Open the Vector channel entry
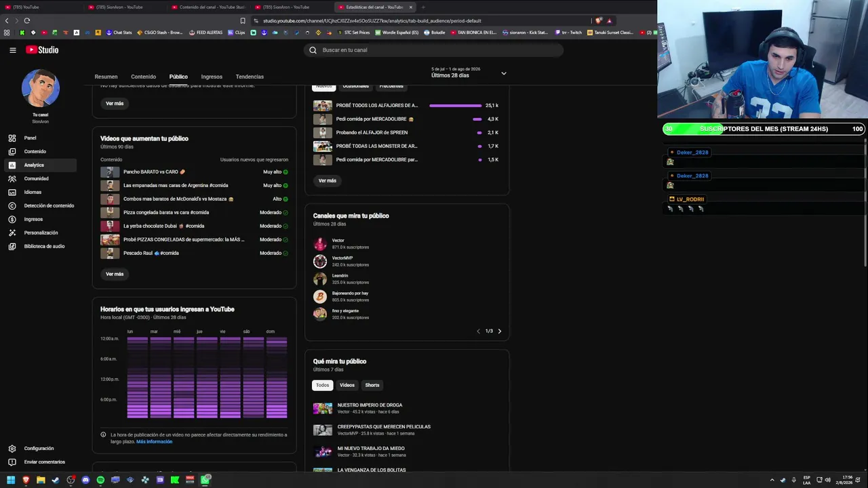868x488 pixels. pos(341,244)
